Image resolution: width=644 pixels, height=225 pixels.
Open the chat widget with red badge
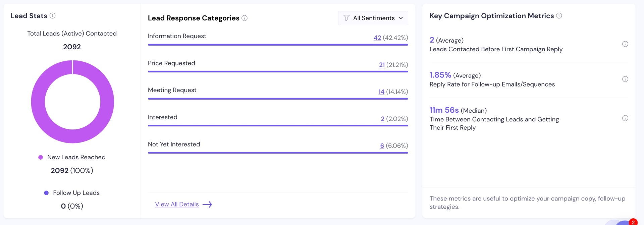click(624, 223)
